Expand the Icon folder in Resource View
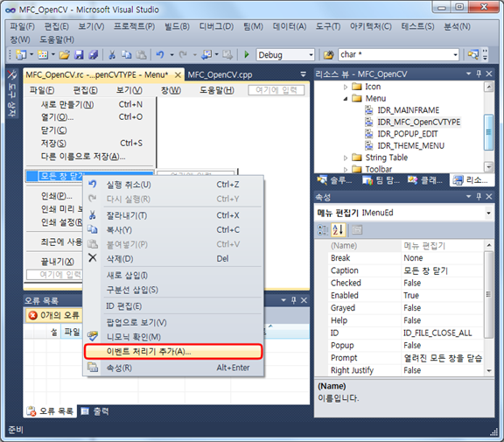The image size is (504, 442). 346,87
